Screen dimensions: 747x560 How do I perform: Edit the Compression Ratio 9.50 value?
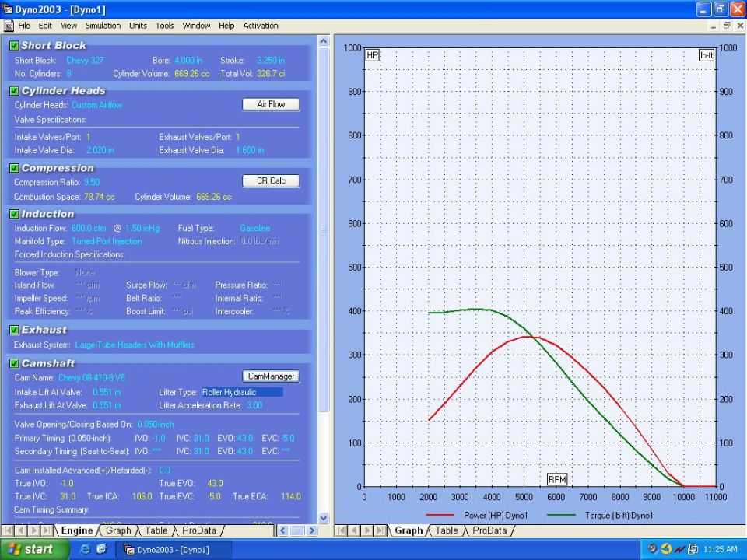[x=92, y=182]
